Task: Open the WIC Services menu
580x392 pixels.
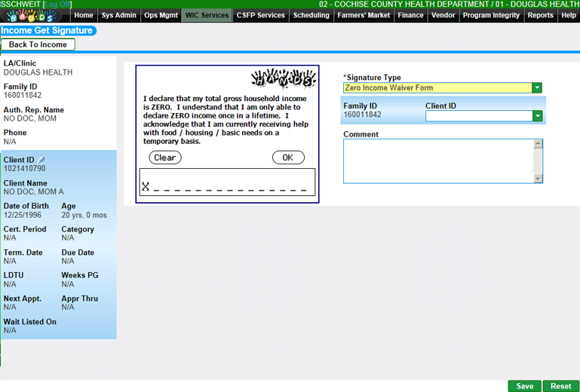Action: (x=207, y=15)
